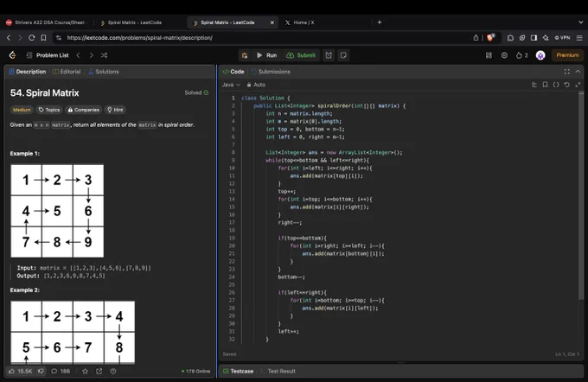Screen dimensions: 588x382
Task: Maximize the code panel icon
Action: point(567,72)
